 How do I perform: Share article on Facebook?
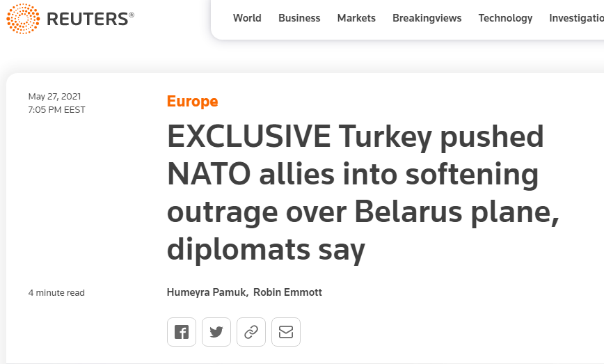pyautogui.click(x=182, y=332)
